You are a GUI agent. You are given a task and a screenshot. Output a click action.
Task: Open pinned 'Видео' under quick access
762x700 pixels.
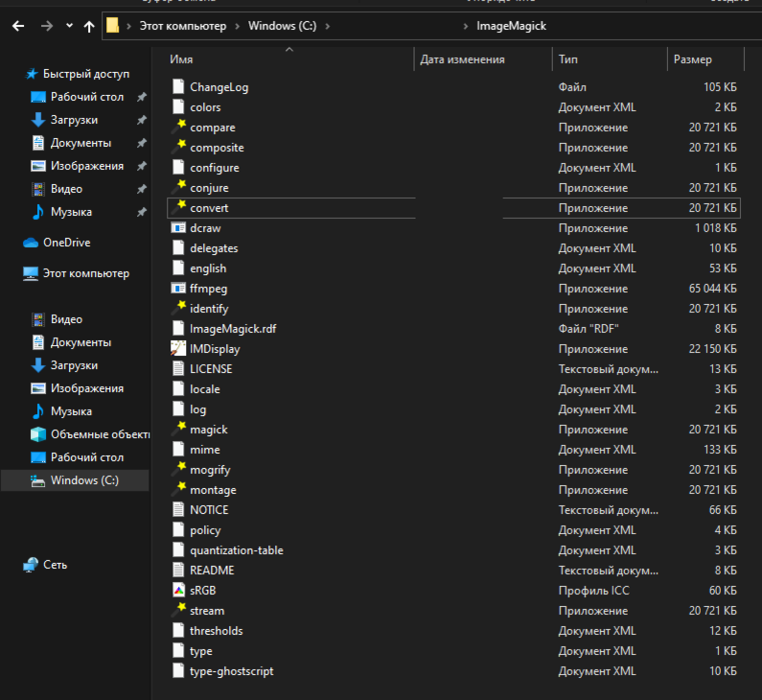tap(66, 189)
